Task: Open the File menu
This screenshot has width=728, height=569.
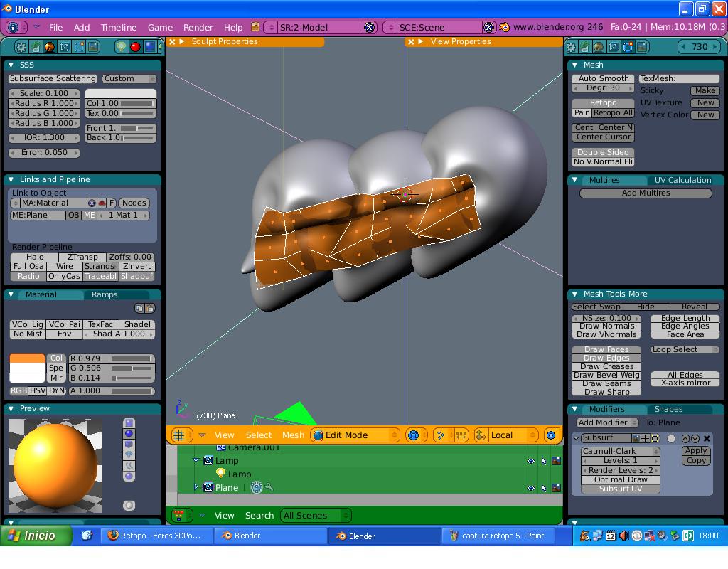Action: click(55, 28)
